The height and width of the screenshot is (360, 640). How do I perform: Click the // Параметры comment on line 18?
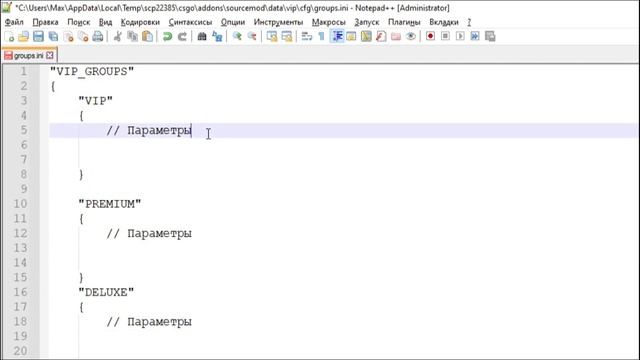(x=149, y=322)
